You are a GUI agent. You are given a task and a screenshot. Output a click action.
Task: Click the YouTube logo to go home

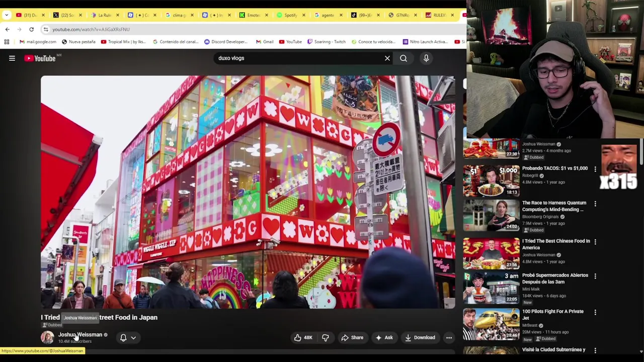40,58
